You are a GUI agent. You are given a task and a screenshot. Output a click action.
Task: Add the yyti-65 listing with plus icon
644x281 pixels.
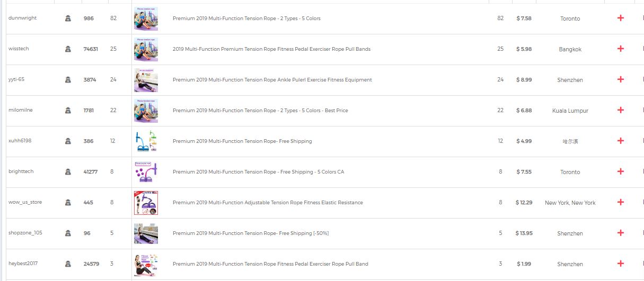coord(621,79)
